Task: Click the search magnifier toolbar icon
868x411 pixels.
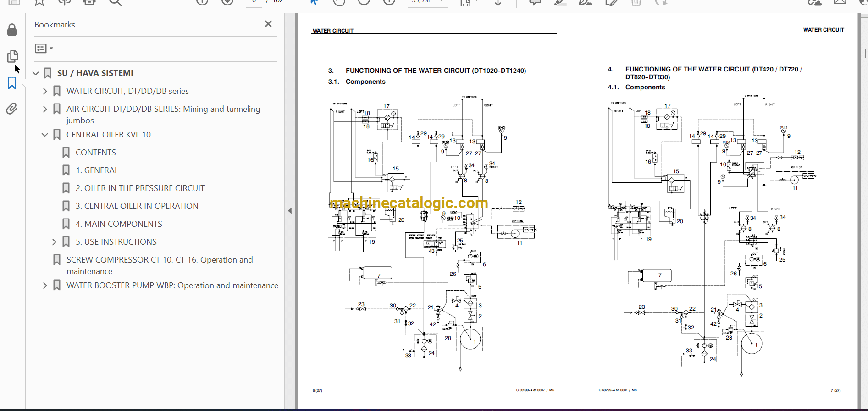Action: click(x=115, y=2)
